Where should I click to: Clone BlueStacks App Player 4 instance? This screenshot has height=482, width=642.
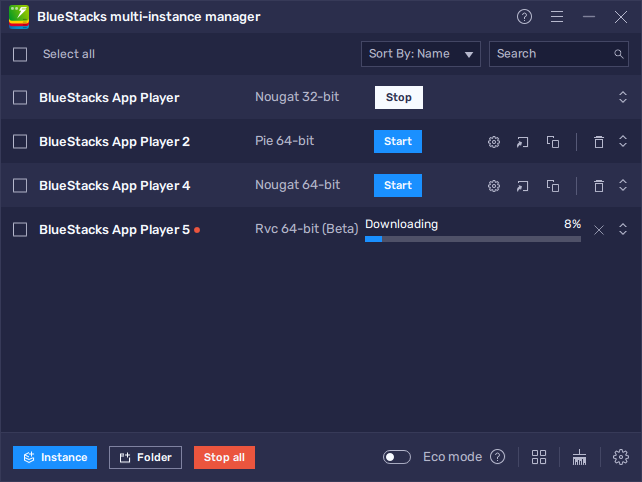(x=552, y=186)
